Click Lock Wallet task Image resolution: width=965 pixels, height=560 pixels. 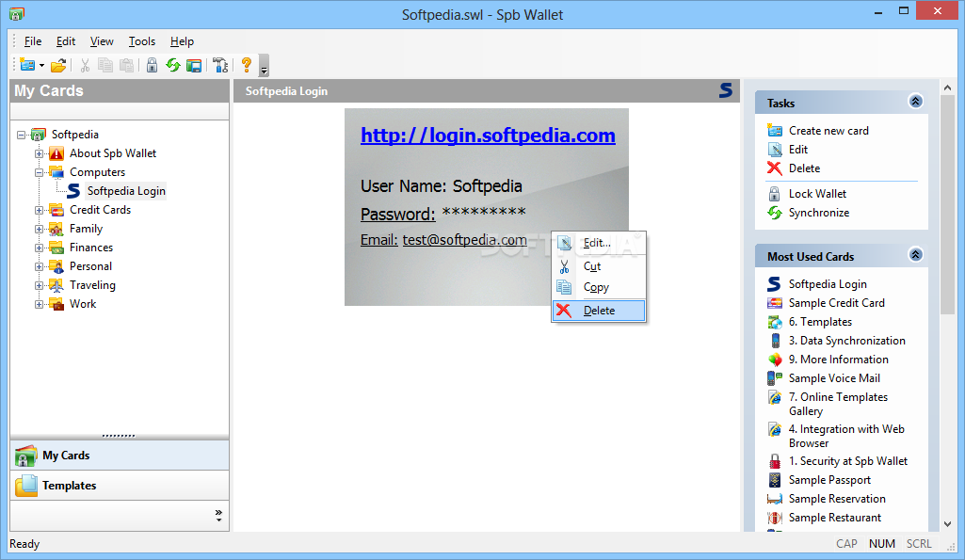(x=817, y=194)
